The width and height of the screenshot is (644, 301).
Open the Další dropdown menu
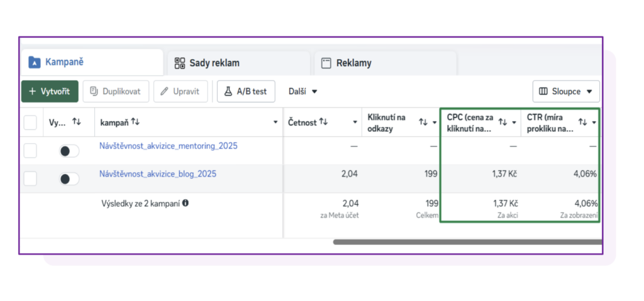(303, 91)
